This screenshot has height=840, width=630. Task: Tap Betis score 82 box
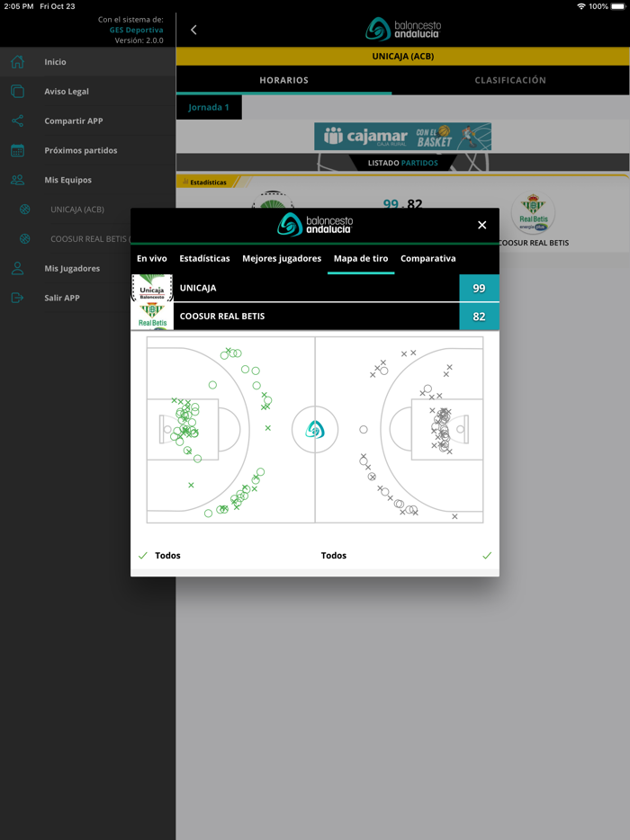click(x=480, y=316)
